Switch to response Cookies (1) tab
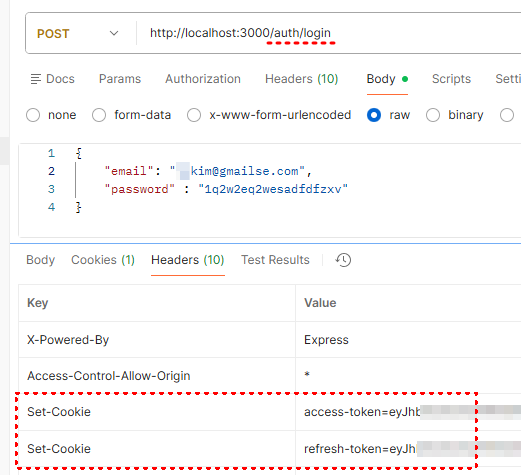 coord(103,260)
